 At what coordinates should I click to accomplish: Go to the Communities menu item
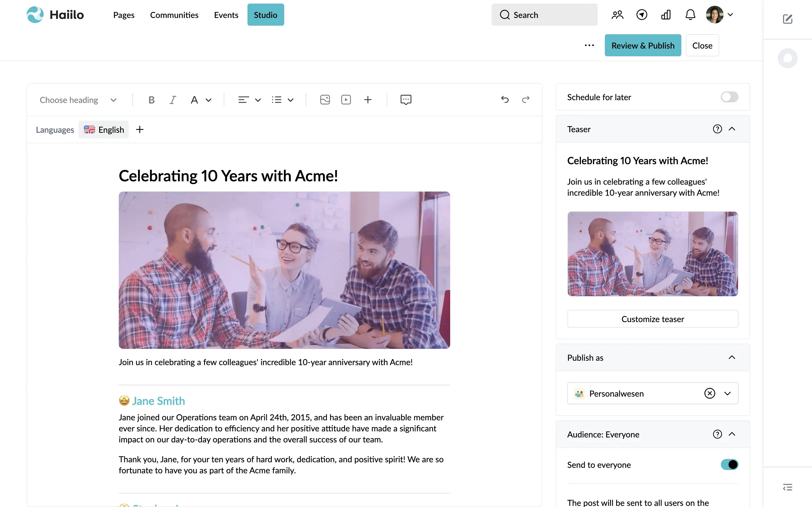coord(174,15)
